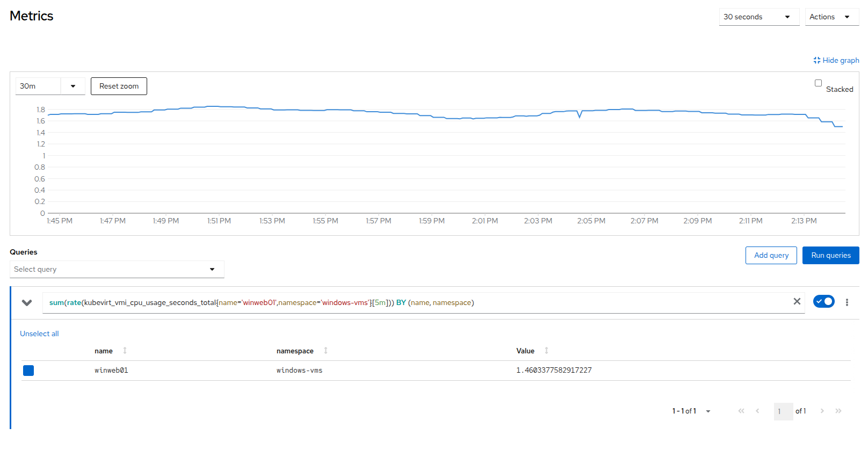Open the Actions dropdown menu
Viewport: 868px width, 464px height.
coord(831,17)
